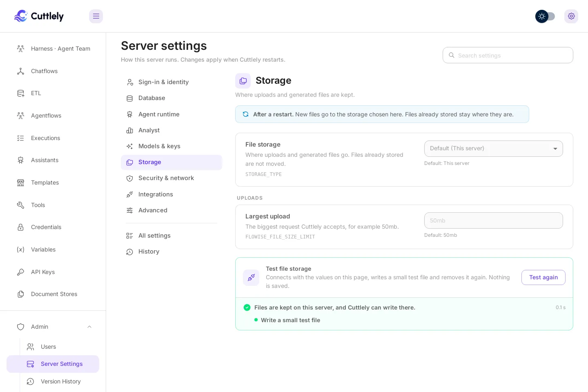Switch to the Advanced settings tab
The width and height of the screenshot is (588, 392).
[171, 210]
